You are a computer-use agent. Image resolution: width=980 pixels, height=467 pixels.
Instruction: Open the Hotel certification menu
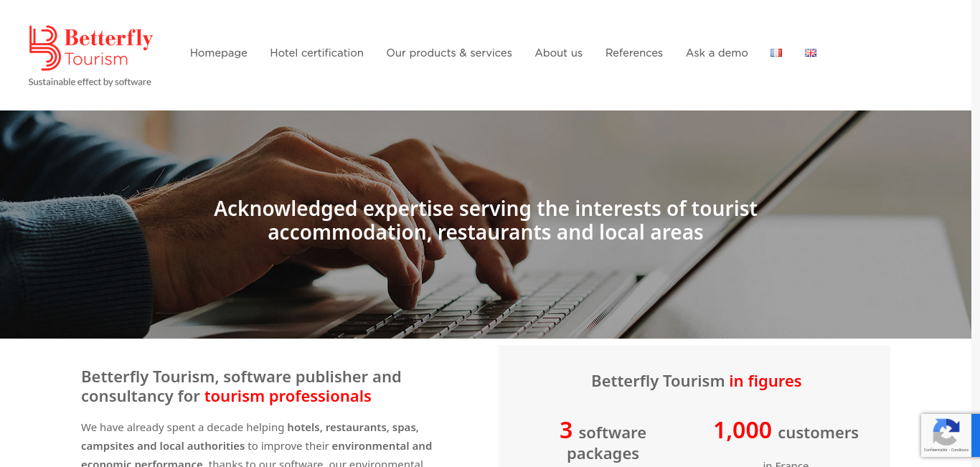316,53
